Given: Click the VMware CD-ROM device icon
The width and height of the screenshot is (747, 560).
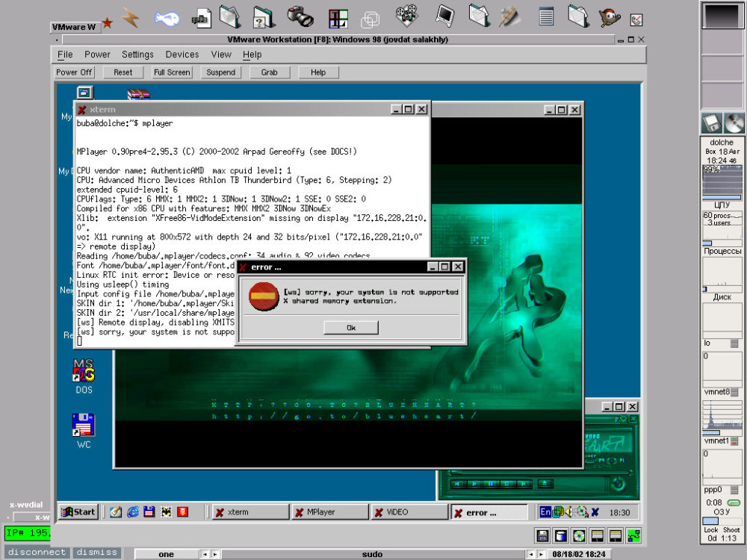Looking at the screenshot, I should [580, 535].
